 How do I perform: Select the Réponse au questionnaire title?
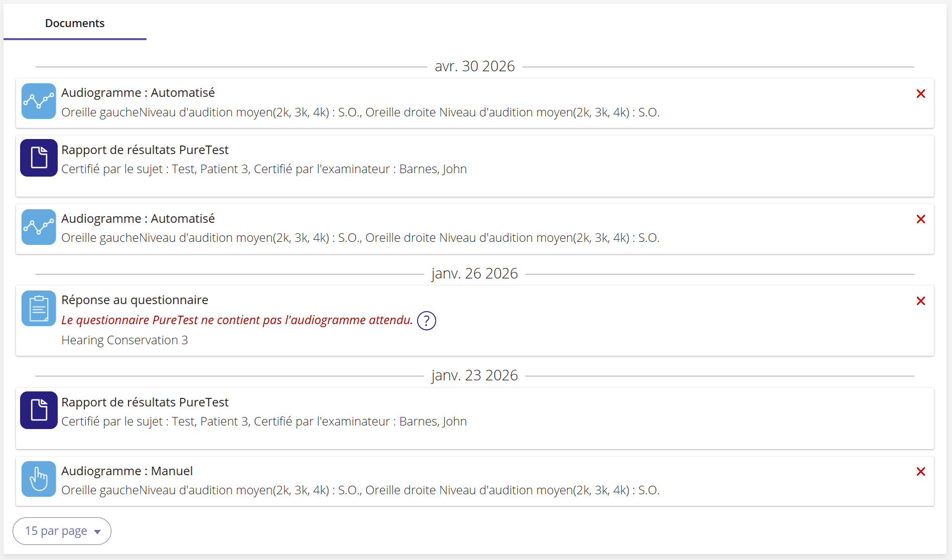tap(134, 300)
